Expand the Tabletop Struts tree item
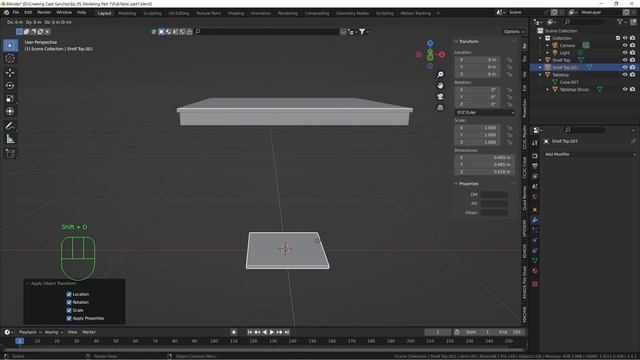The height and width of the screenshot is (360, 640). (548, 89)
